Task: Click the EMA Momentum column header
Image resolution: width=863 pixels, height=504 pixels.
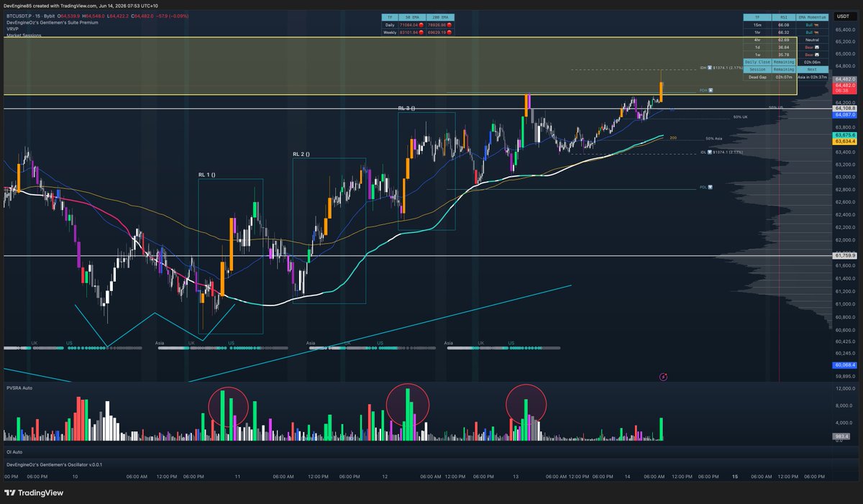Action: pos(812,17)
